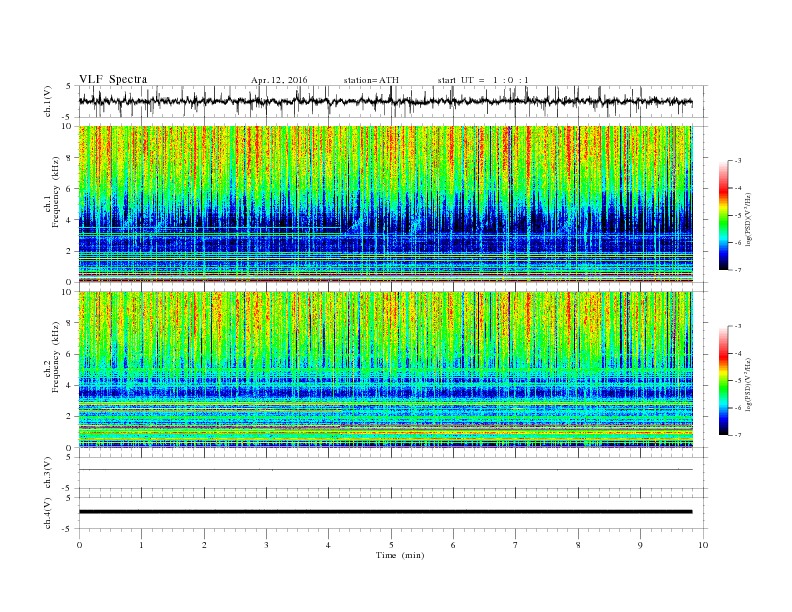Click the VLF Spectra title
The width and height of the screenshot is (792, 612).
(113, 79)
